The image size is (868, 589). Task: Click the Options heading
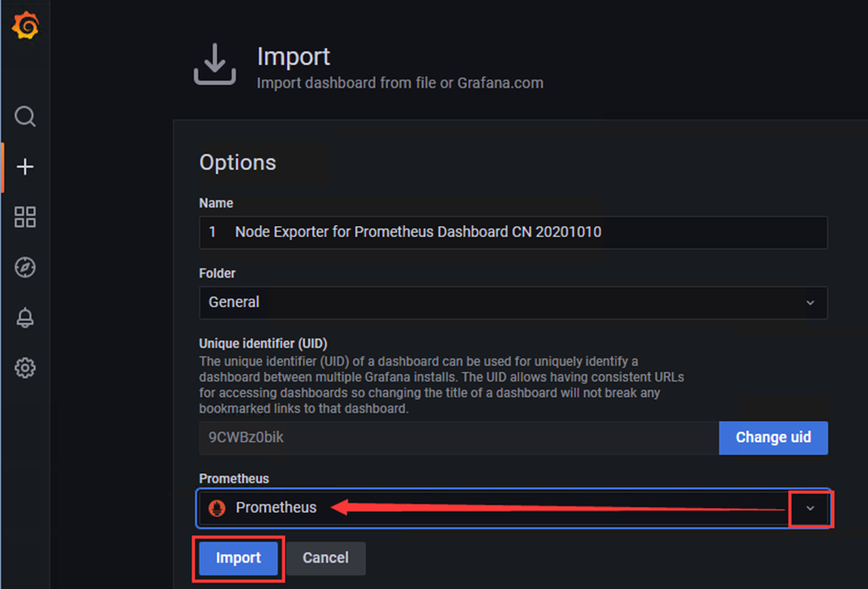[237, 163]
